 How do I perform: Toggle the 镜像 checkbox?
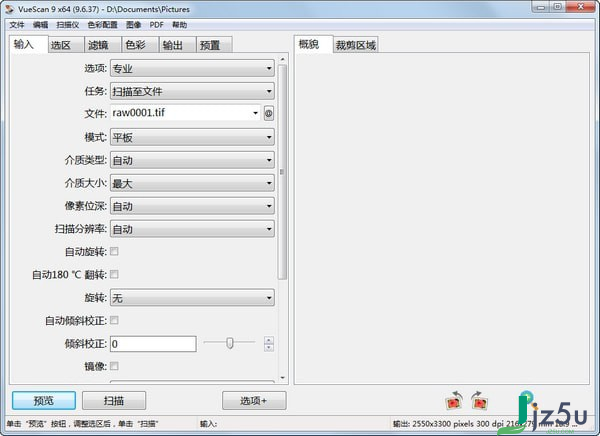pyautogui.click(x=114, y=366)
